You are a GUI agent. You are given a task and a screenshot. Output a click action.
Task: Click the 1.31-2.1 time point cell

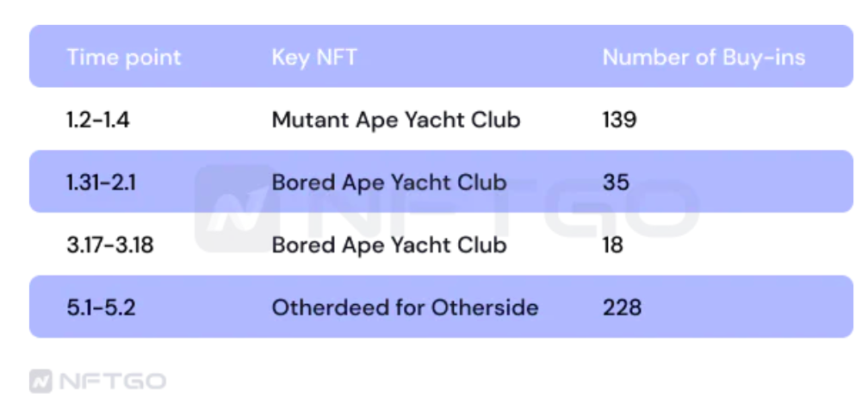pos(100,183)
